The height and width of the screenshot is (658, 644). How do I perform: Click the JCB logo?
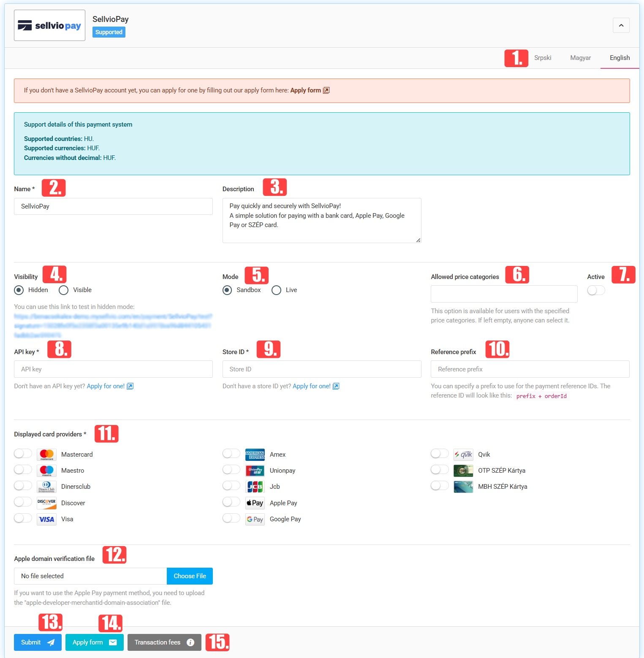click(x=255, y=487)
